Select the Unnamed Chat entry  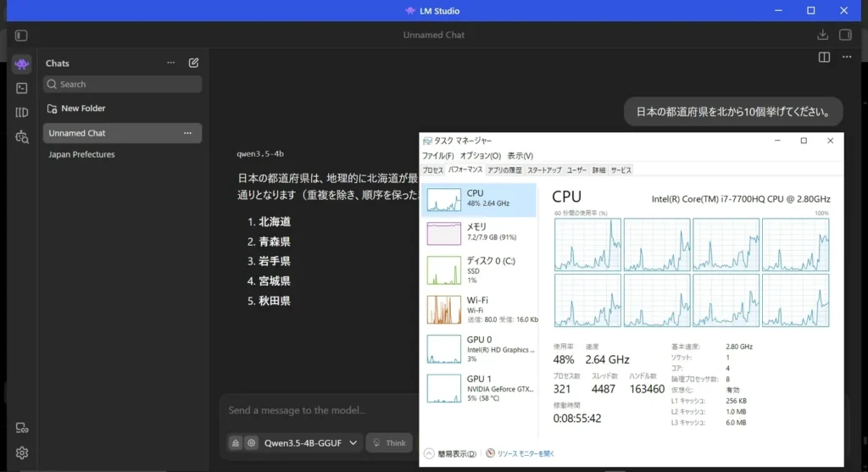point(122,133)
